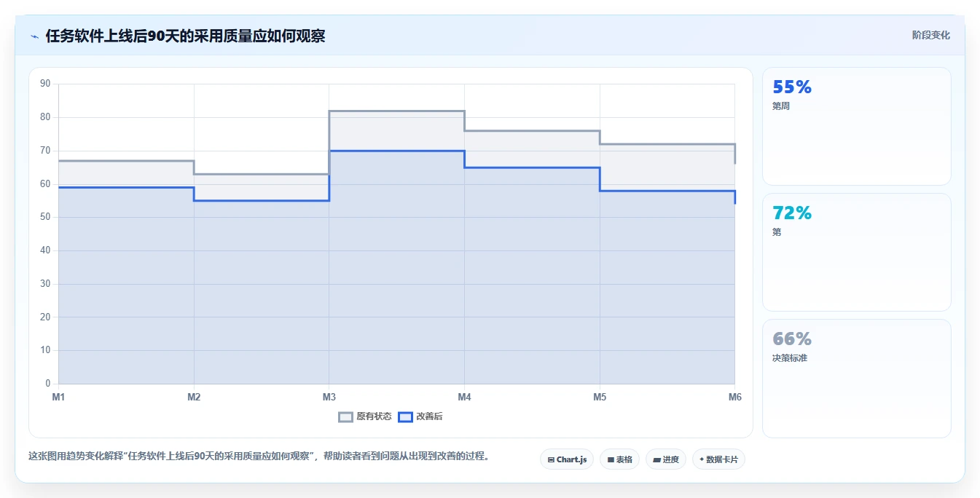
Task: Select the 表格 tag
Action: (x=620, y=459)
